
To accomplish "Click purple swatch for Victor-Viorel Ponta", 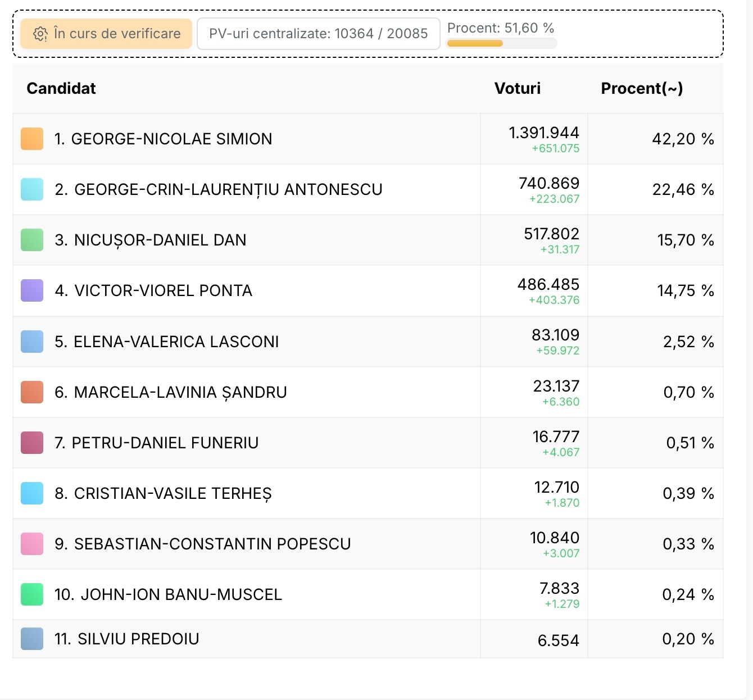I will click(x=32, y=290).
